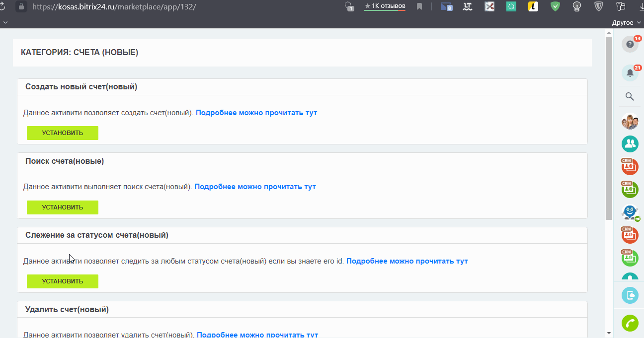Screen dimensions: 644x338
Task: Click the extensions puzzle icon
Action: pos(621,6)
